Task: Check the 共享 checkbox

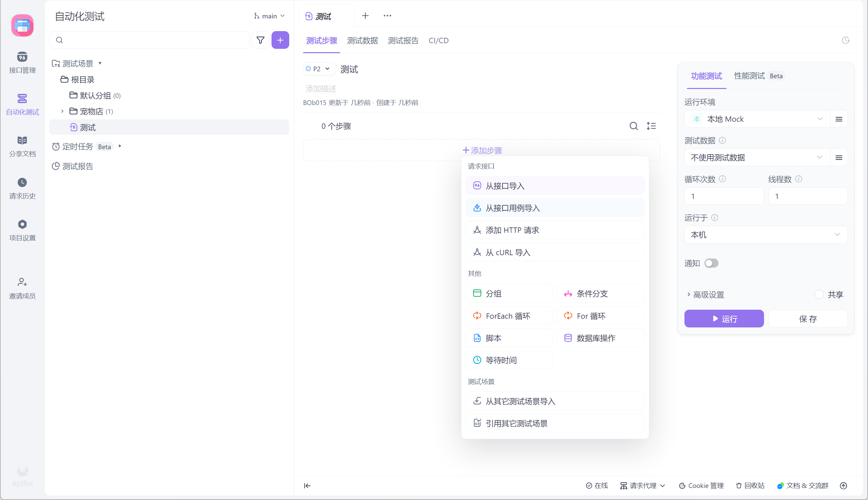Action: coord(819,294)
